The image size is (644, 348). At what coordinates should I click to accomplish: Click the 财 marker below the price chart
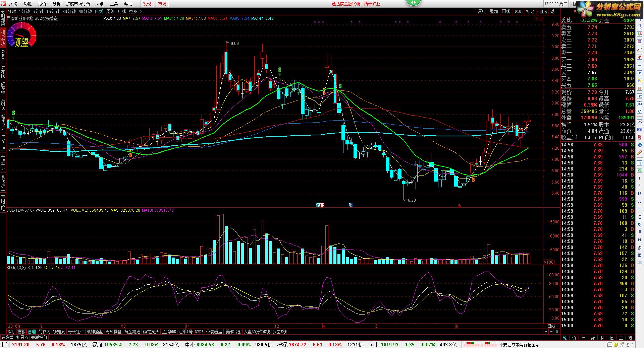click(351, 205)
